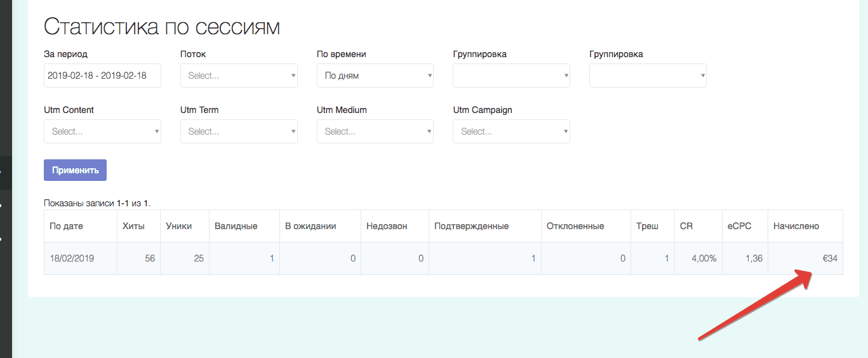Select the Уники column header

click(x=179, y=226)
